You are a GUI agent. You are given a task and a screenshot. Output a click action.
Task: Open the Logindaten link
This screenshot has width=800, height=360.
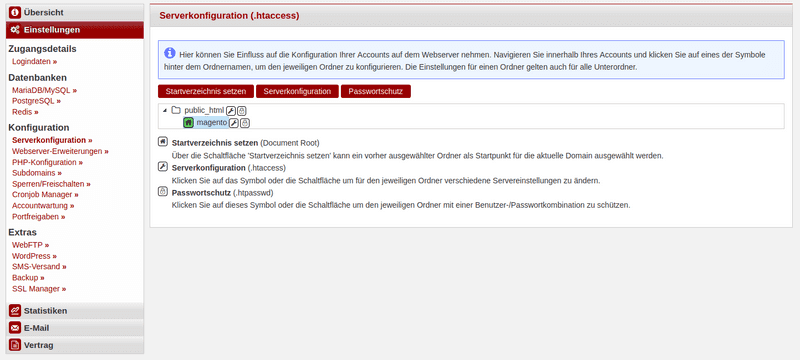35,61
